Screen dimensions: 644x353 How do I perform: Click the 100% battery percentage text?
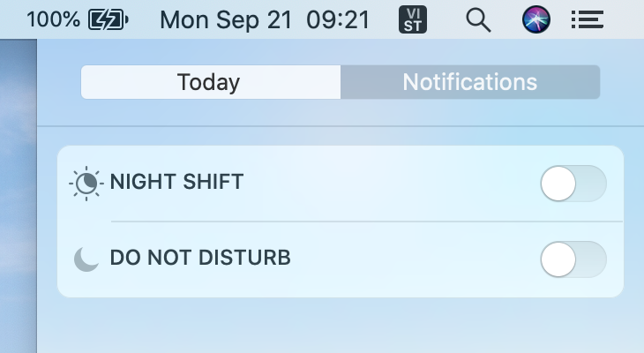pos(54,19)
